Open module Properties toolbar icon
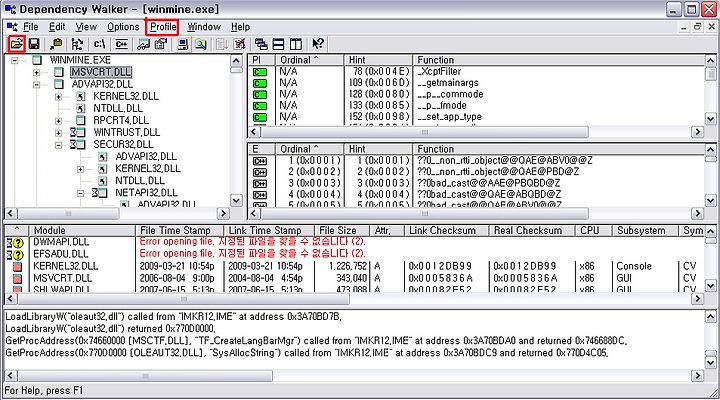This screenshot has height=400, width=720. click(x=161, y=44)
